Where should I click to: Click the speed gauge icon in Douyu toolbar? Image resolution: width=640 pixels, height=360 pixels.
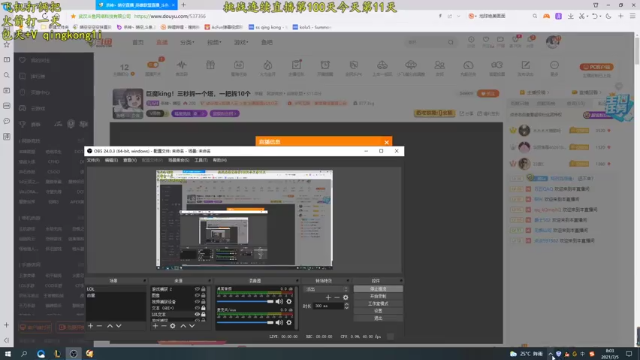coord(468,65)
